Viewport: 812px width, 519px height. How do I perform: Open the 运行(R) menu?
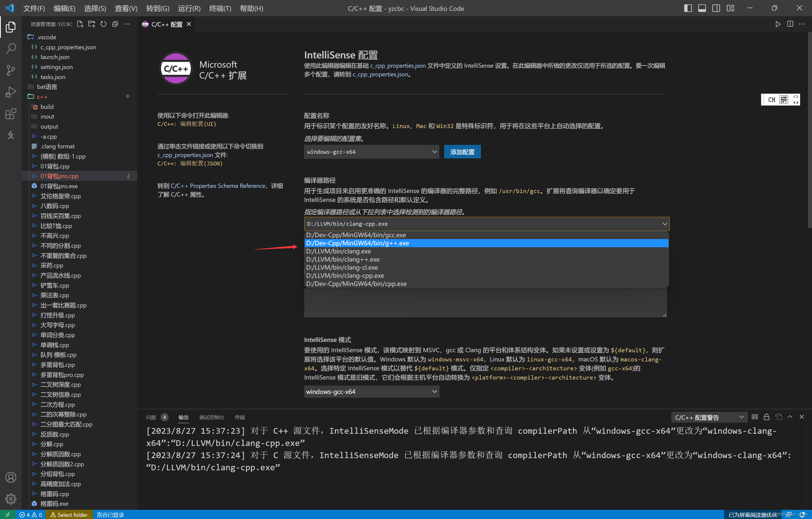tap(189, 8)
